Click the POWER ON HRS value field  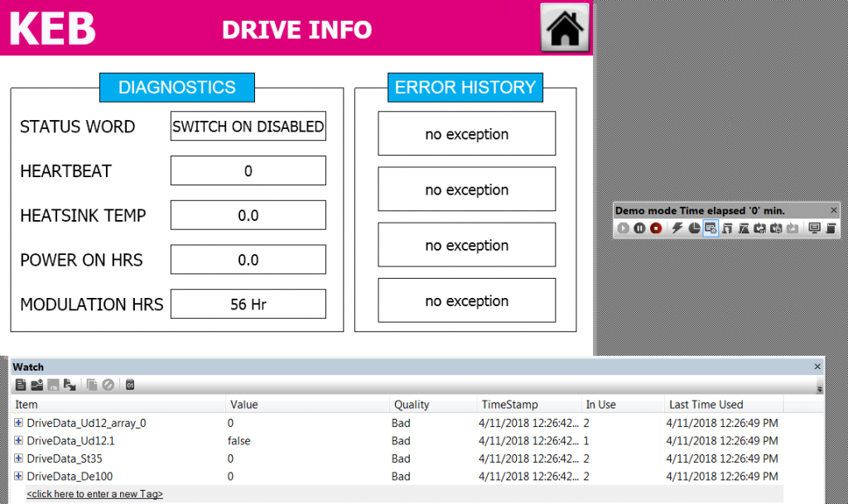pyautogui.click(x=248, y=259)
